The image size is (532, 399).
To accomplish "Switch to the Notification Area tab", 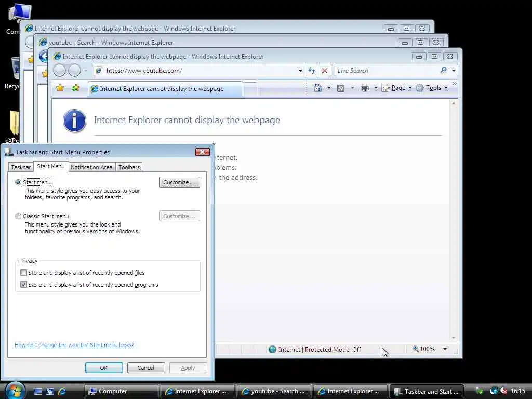I will pyautogui.click(x=91, y=167).
